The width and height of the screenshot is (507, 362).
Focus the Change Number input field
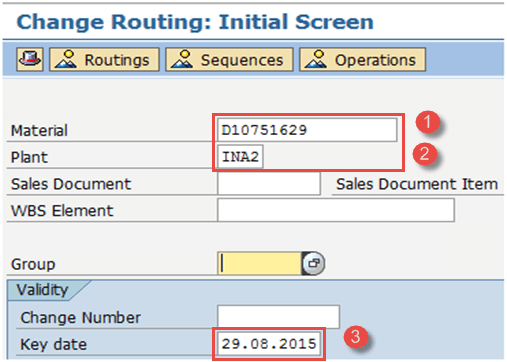click(278, 316)
